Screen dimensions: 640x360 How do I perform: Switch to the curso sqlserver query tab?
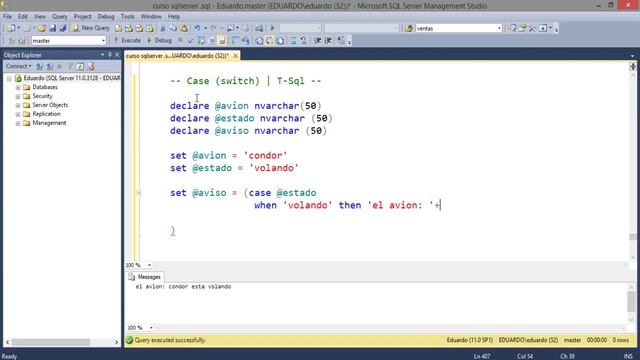pos(177,56)
